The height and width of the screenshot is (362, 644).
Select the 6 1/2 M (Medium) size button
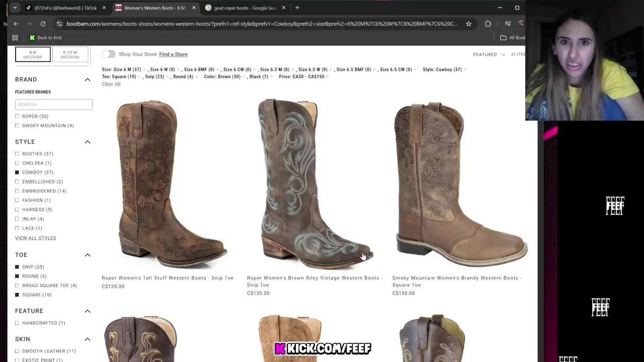point(70,54)
